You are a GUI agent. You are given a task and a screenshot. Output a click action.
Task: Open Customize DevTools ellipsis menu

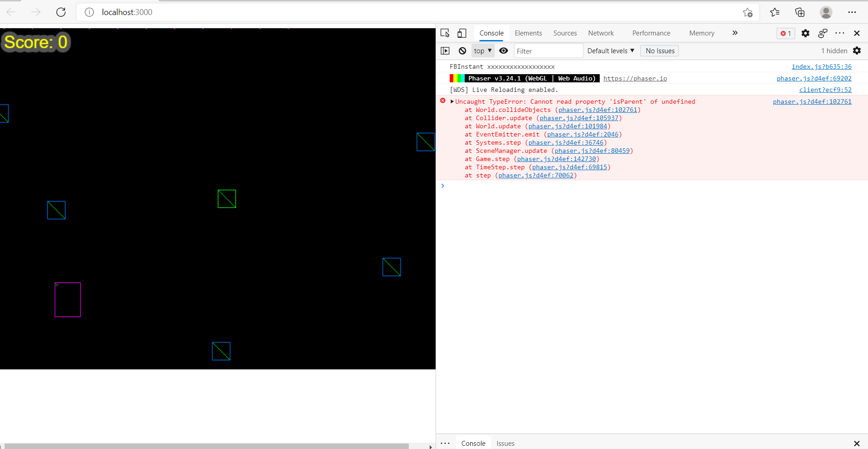[x=840, y=33]
